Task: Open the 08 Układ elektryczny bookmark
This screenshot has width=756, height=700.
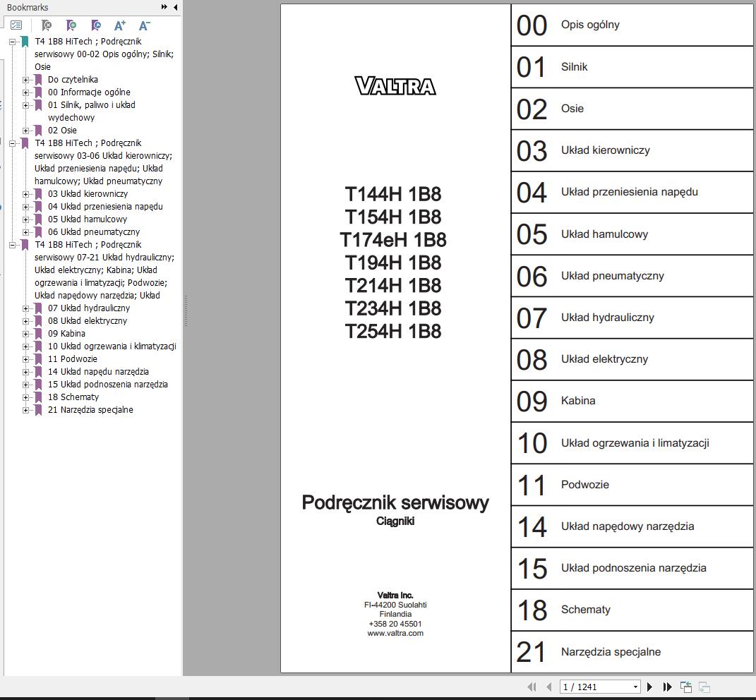Action: [x=88, y=320]
